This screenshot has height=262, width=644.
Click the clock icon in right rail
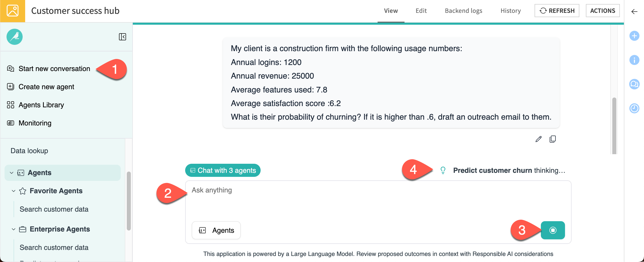point(634,108)
